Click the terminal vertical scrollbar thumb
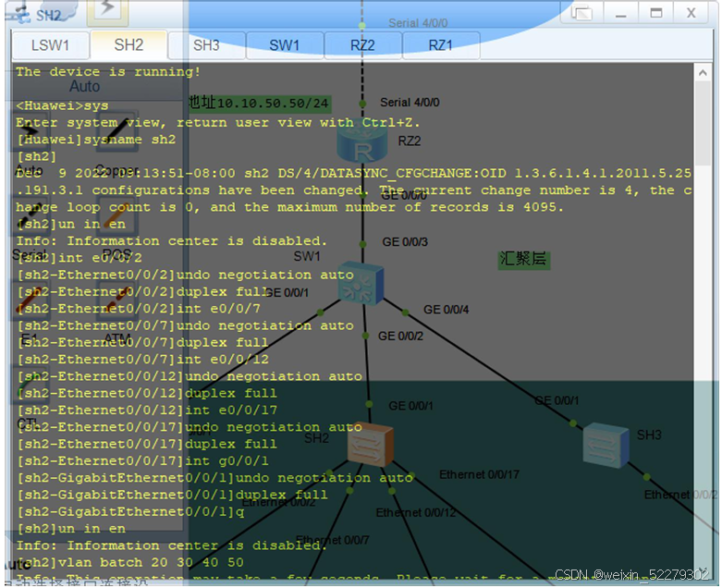 click(704, 123)
